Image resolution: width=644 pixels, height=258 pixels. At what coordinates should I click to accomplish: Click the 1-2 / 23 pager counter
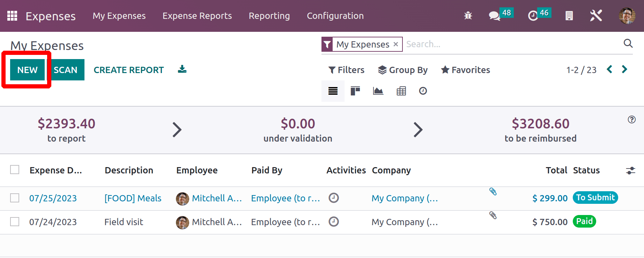click(x=581, y=70)
